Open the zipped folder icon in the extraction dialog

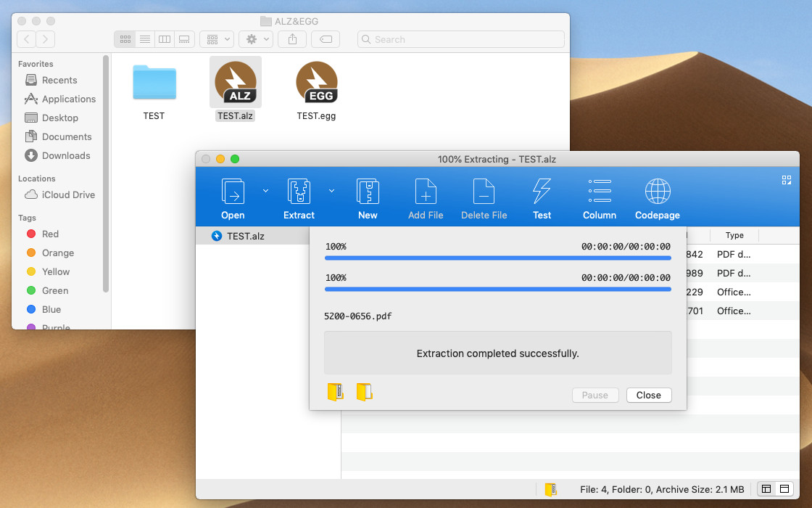point(335,393)
